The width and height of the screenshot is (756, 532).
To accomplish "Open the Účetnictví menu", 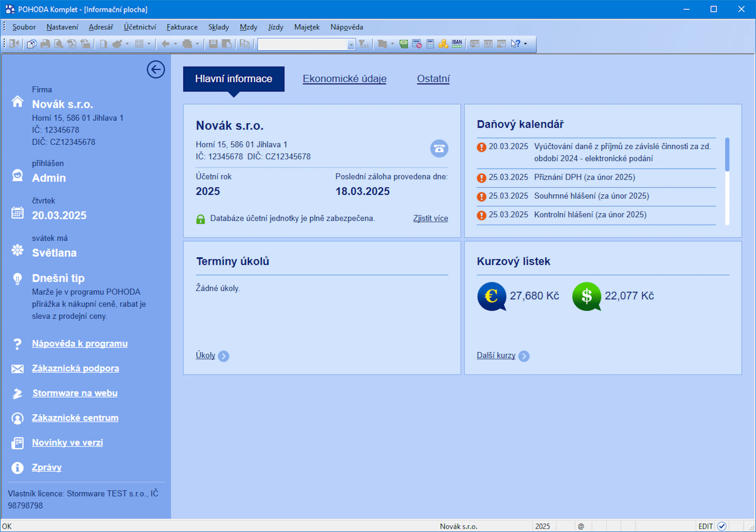I will point(140,27).
